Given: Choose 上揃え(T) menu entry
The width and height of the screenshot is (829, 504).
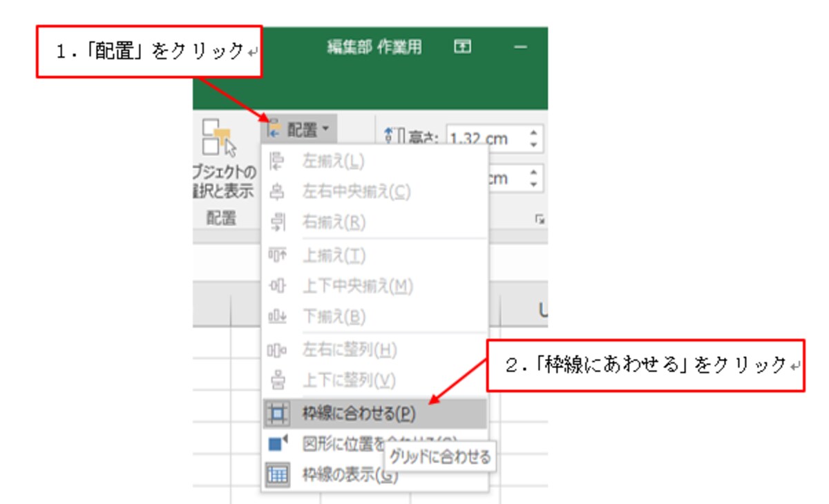Looking at the screenshot, I should pyautogui.click(x=374, y=255).
